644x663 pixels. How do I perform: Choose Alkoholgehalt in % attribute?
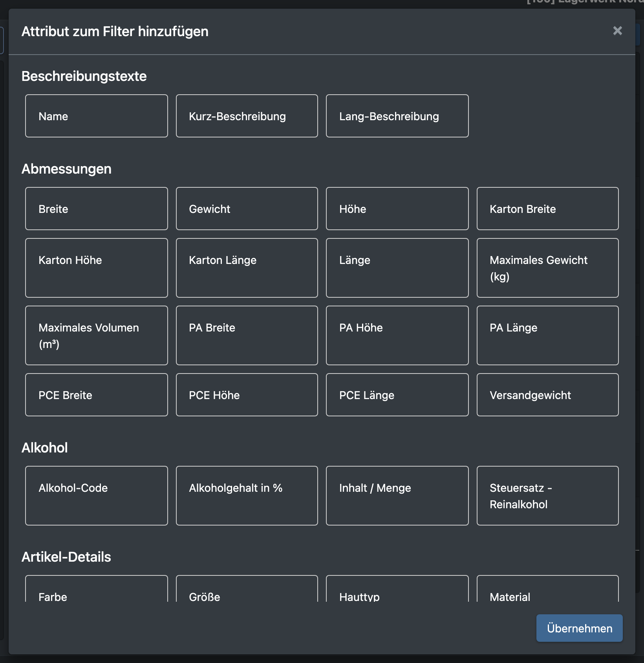click(247, 496)
